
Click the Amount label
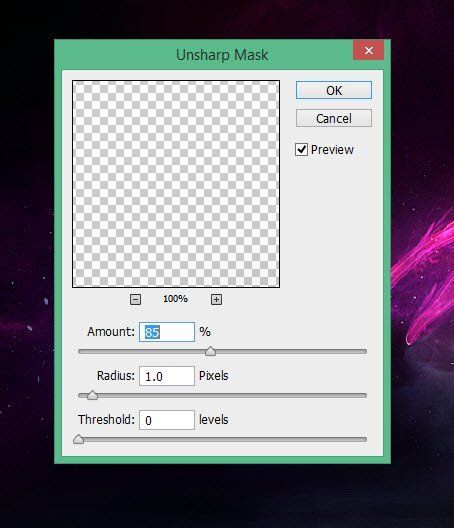[x=111, y=332]
